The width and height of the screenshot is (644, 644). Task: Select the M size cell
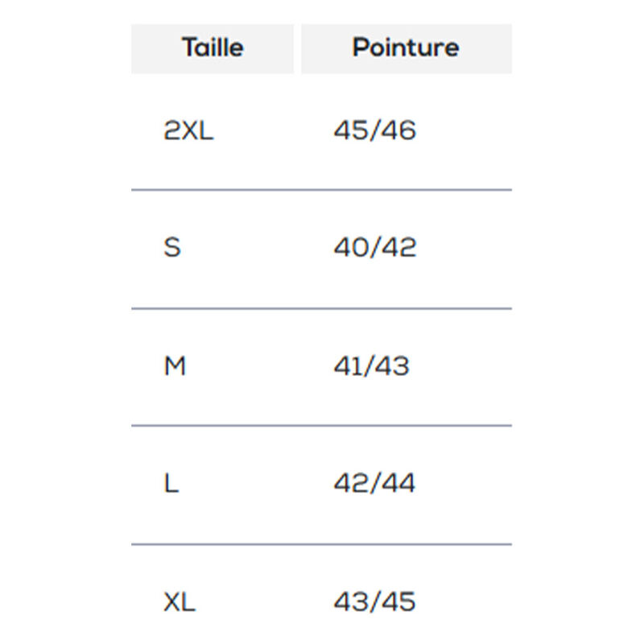175,366
